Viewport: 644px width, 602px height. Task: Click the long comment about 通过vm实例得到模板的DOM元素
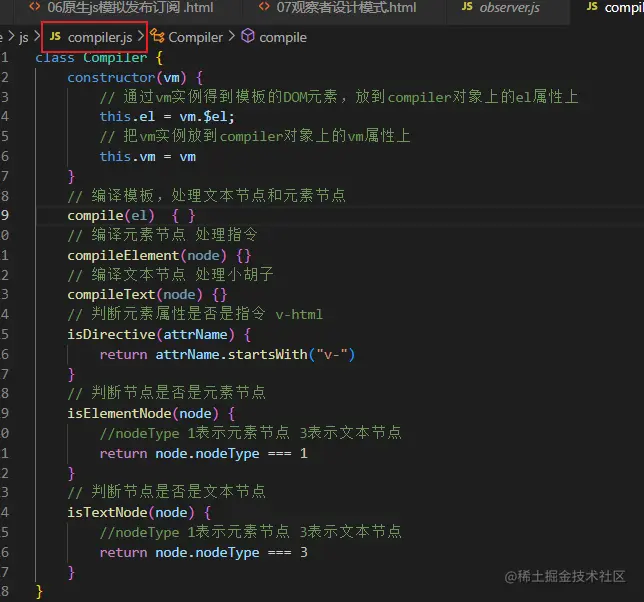(x=339, y=97)
